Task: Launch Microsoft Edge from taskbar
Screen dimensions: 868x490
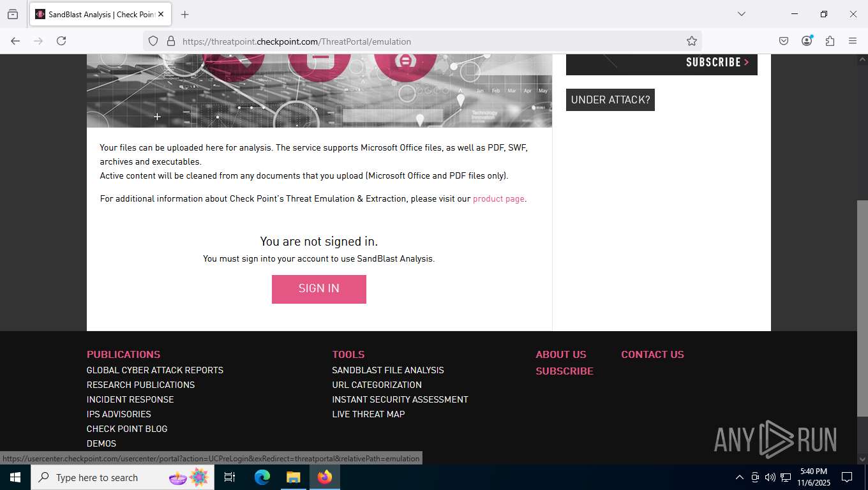Action: (x=262, y=477)
